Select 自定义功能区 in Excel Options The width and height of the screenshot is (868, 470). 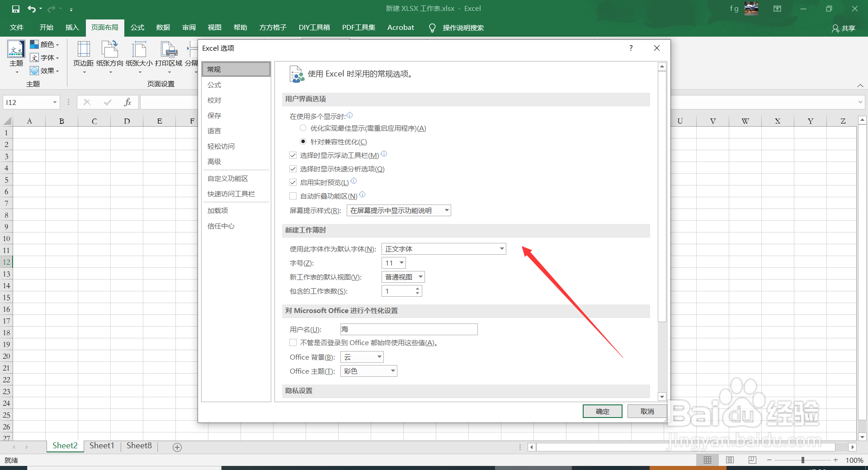(236, 178)
